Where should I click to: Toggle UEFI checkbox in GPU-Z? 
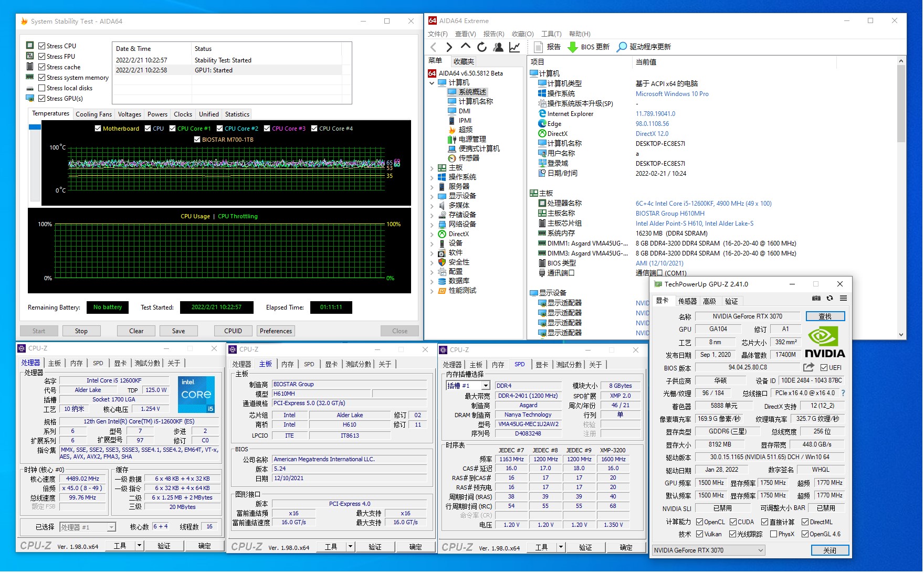click(x=824, y=367)
